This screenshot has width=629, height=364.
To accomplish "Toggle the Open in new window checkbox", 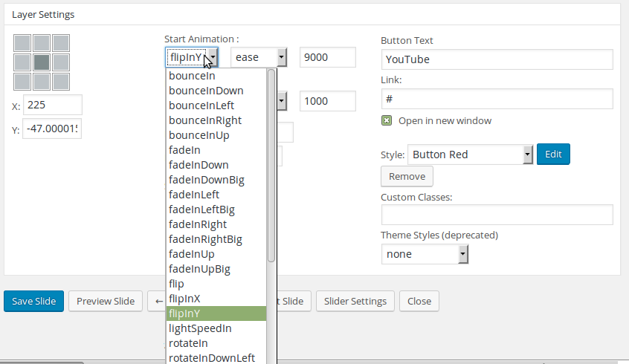I will point(387,120).
